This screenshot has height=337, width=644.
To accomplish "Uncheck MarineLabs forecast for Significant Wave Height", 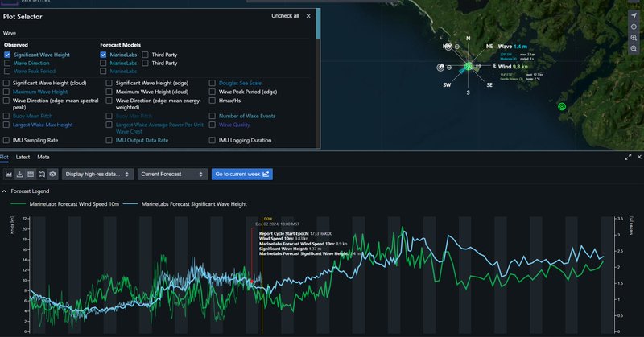I will 103,55.
